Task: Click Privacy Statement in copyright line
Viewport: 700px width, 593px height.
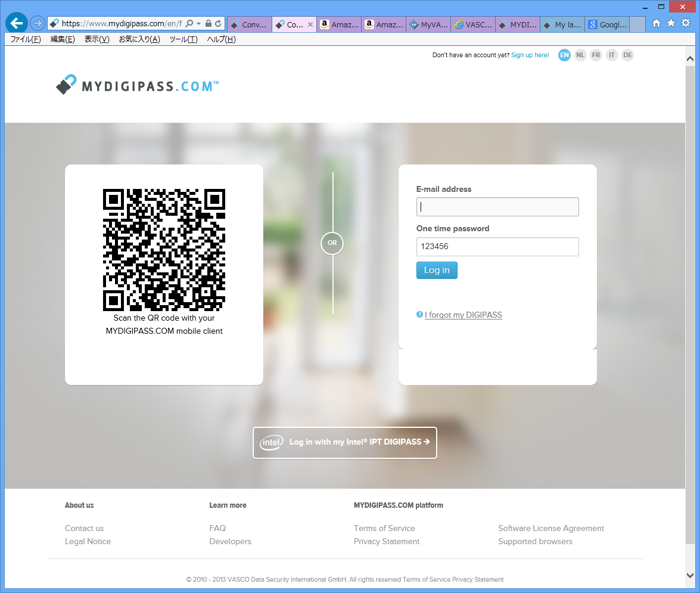Action: pyautogui.click(x=478, y=579)
